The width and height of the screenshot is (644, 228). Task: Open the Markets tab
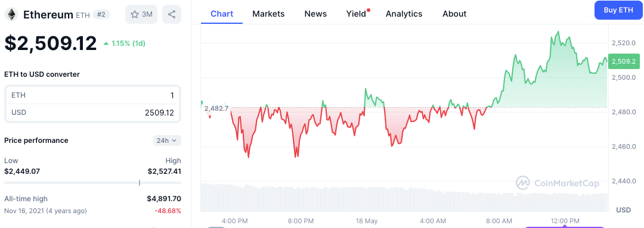pyautogui.click(x=268, y=14)
